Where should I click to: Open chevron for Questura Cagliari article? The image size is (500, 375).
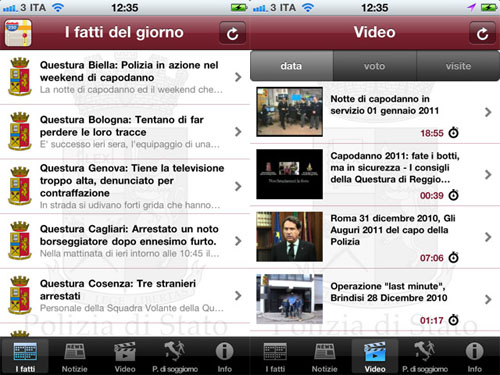pos(238,241)
